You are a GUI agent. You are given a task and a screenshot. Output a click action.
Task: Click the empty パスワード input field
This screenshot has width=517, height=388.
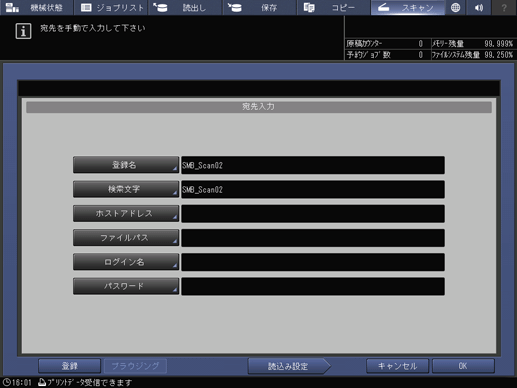click(x=313, y=286)
